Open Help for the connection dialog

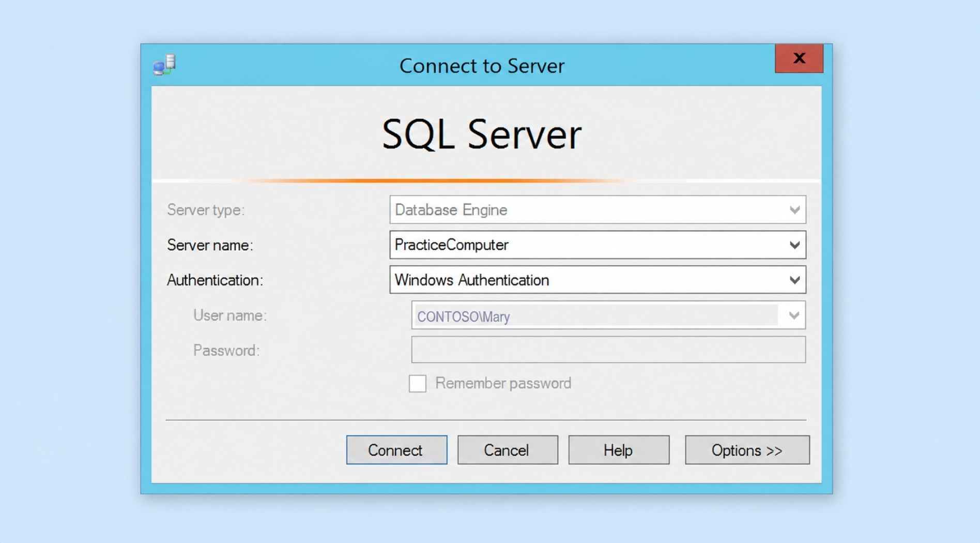coord(619,450)
